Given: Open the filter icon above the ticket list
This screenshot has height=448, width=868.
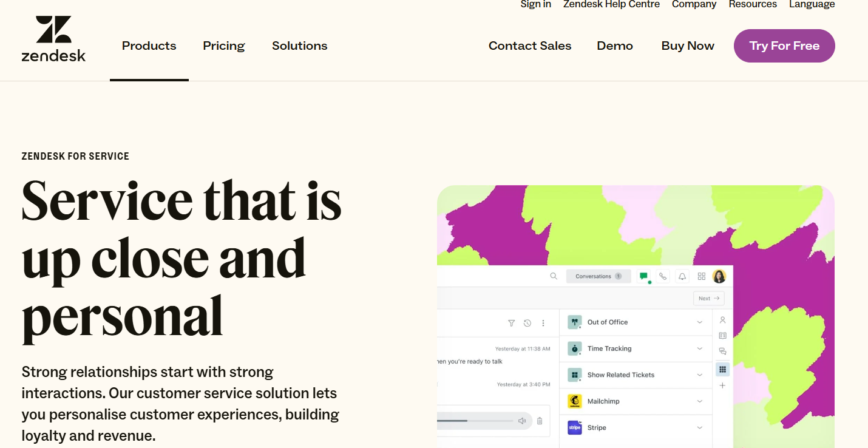Looking at the screenshot, I should pyautogui.click(x=512, y=323).
